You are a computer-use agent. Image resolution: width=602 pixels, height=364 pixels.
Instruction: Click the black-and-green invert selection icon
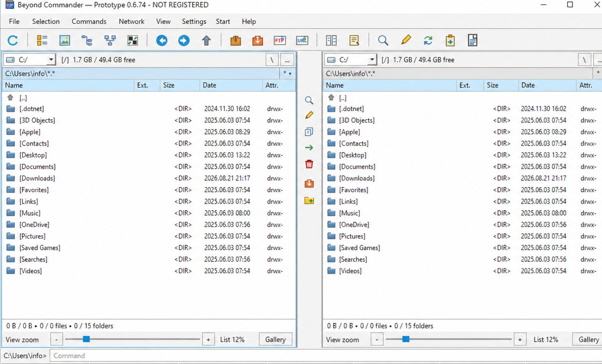coord(133,41)
